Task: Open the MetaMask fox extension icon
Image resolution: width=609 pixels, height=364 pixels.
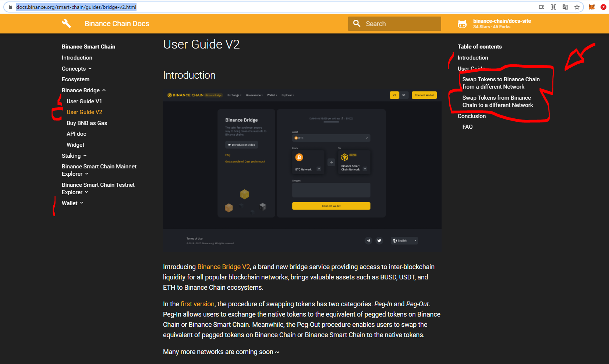Action: pos(592,7)
